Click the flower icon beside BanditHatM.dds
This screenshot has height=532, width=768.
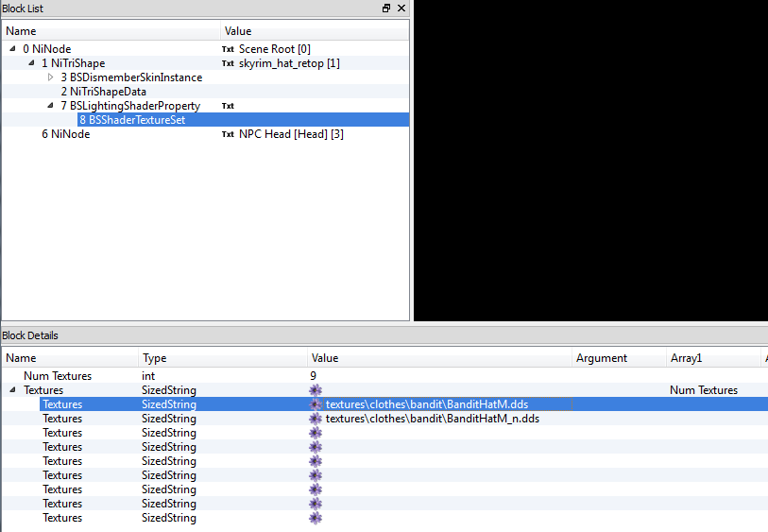click(x=316, y=404)
